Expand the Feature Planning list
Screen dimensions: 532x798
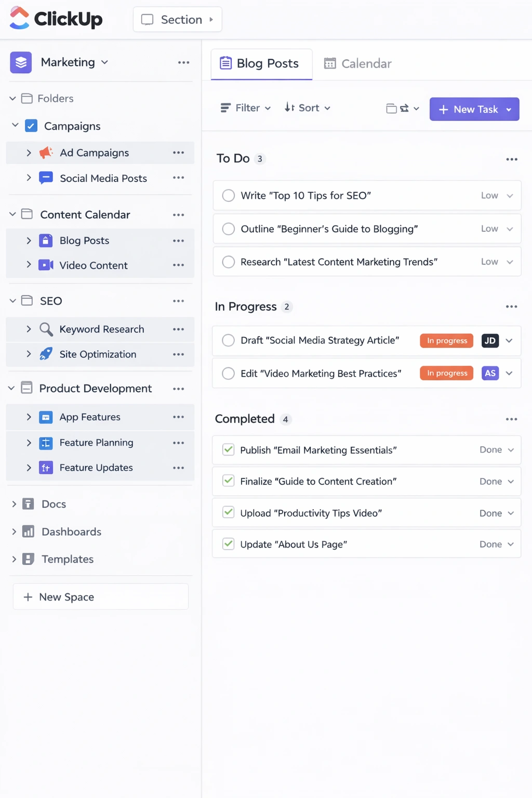pos(29,443)
